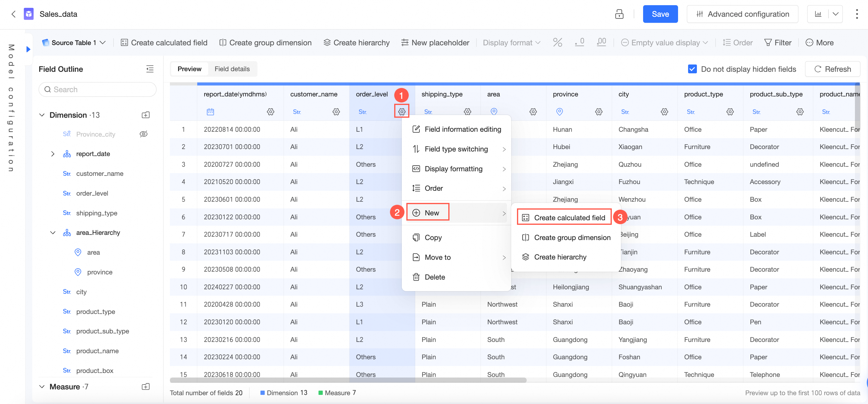Toggle visibility of Province_city field
Viewport: 868px width, 404px height.
pos(143,134)
